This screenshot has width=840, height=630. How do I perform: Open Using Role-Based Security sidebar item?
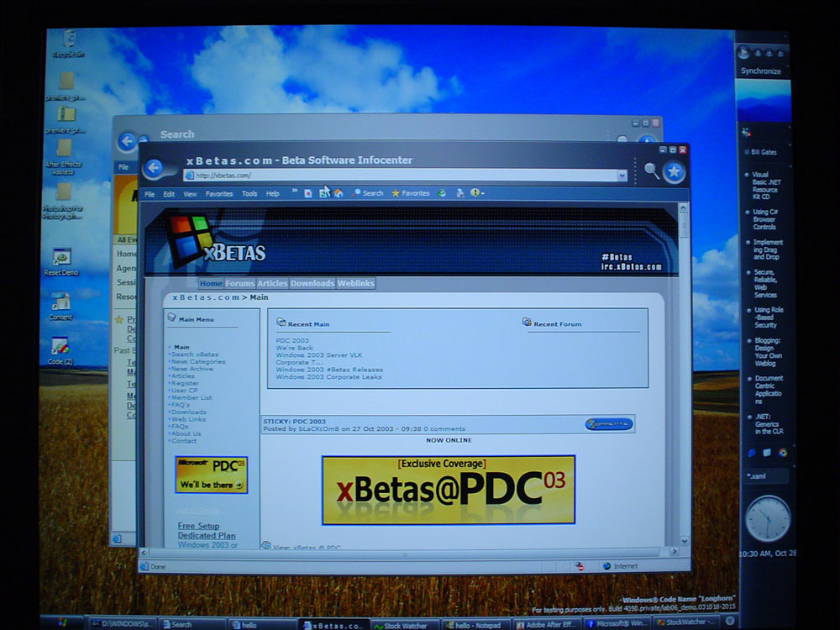coord(769,318)
